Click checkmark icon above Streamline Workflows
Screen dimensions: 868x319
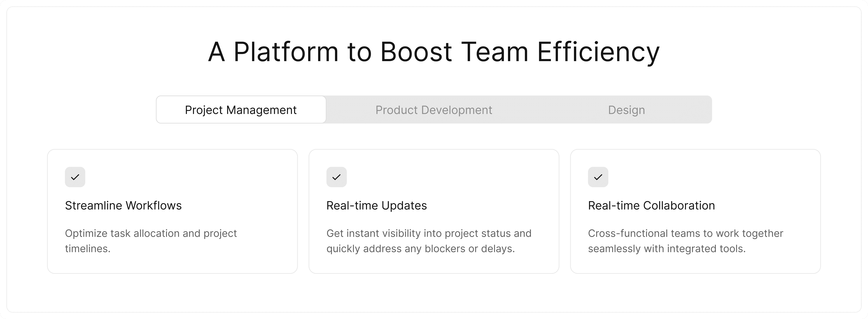(x=75, y=177)
